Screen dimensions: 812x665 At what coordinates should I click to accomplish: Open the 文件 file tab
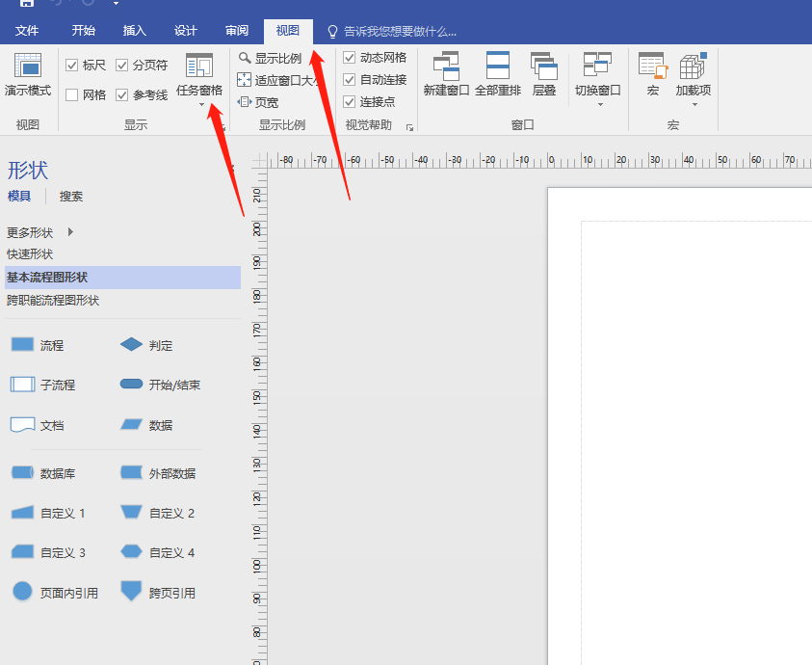click(27, 31)
